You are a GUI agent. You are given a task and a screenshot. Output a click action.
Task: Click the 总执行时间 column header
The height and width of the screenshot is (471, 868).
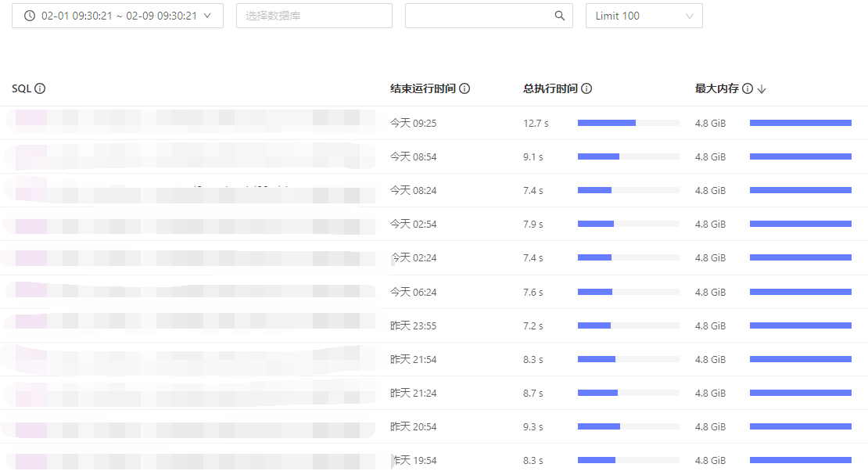pyautogui.click(x=551, y=88)
